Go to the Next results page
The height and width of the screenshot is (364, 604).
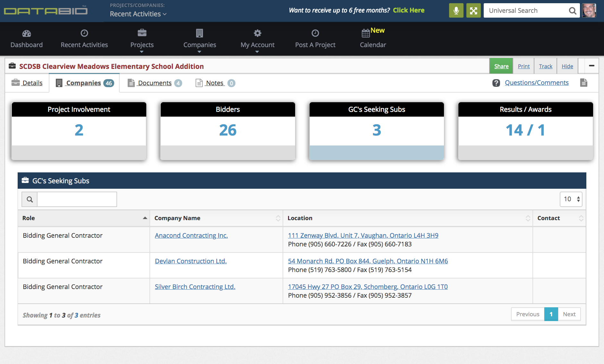[x=569, y=314]
